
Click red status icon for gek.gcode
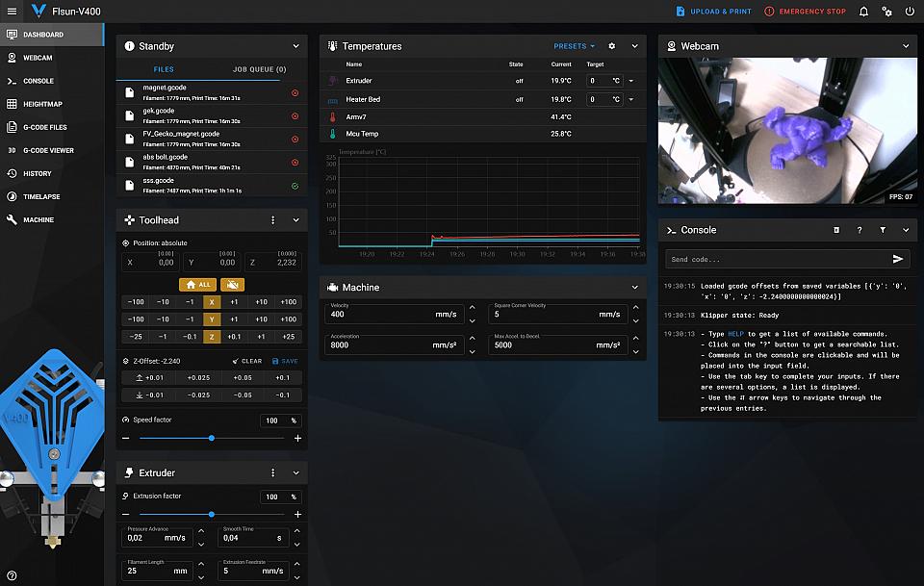tap(295, 116)
